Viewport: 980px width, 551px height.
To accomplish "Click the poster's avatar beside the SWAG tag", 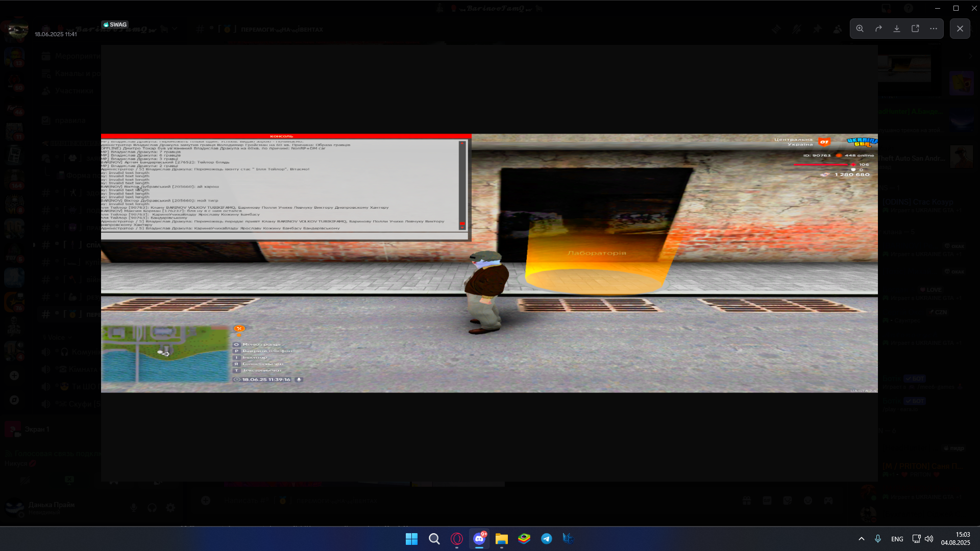I will click(18, 30).
